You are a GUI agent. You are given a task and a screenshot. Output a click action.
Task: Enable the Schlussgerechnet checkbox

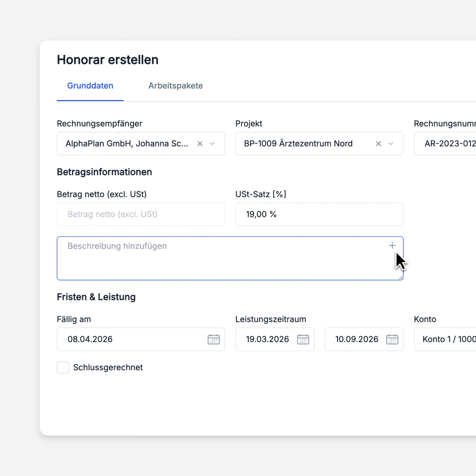pyautogui.click(x=63, y=367)
